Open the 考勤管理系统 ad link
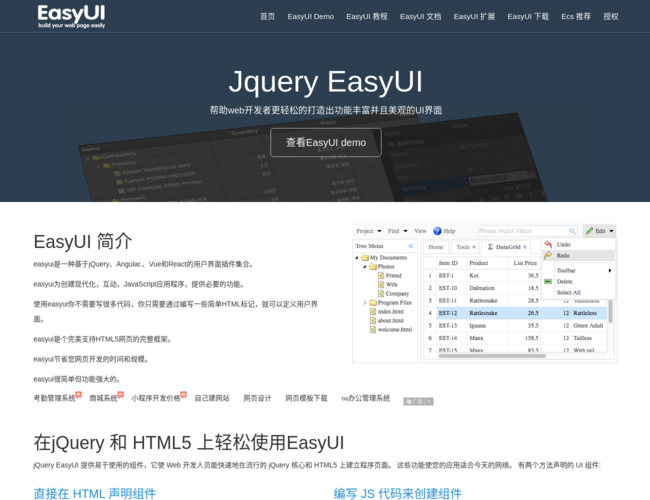This screenshot has width=650, height=500. click(55, 398)
